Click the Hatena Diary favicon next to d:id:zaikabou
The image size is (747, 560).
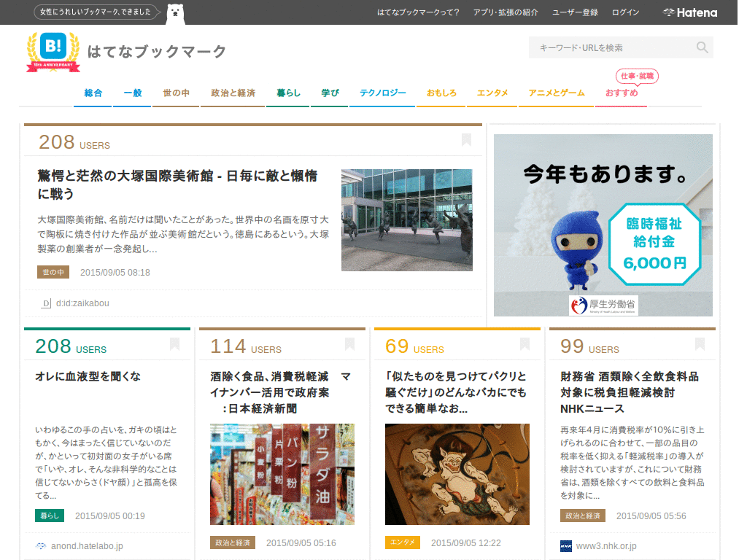coord(46,303)
